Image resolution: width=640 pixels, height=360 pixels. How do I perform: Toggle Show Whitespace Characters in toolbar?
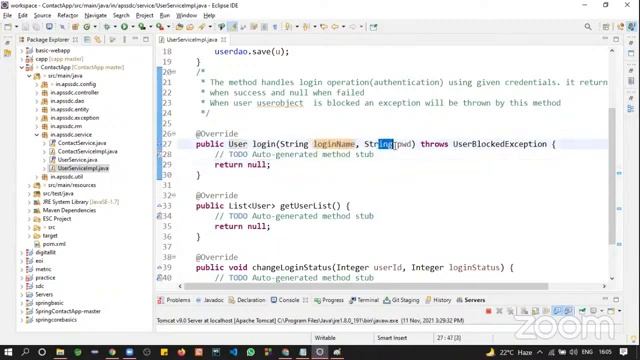(x=275, y=27)
